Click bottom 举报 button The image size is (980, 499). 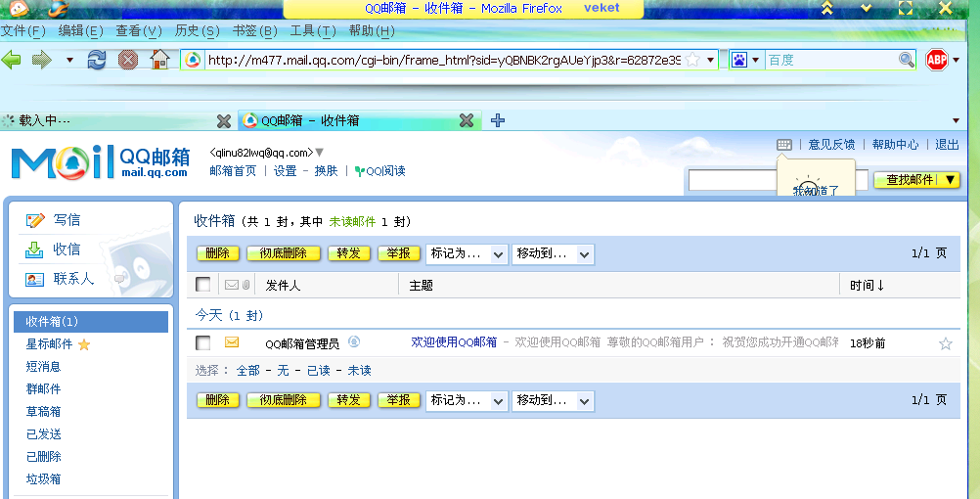click(399, 400)
